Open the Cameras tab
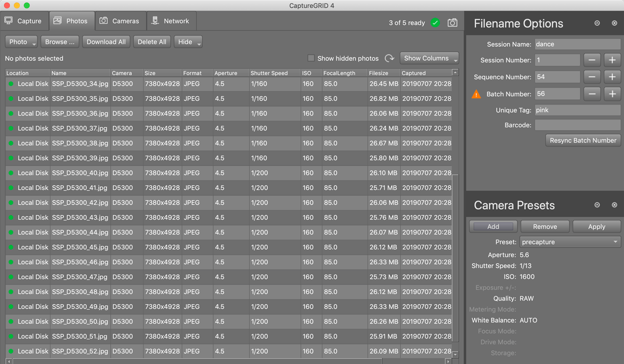 (x=120, y=21)
